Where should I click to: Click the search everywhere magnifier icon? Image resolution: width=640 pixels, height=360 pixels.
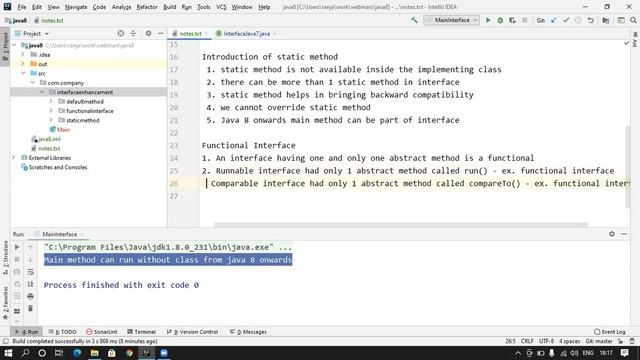coord(633,20)
